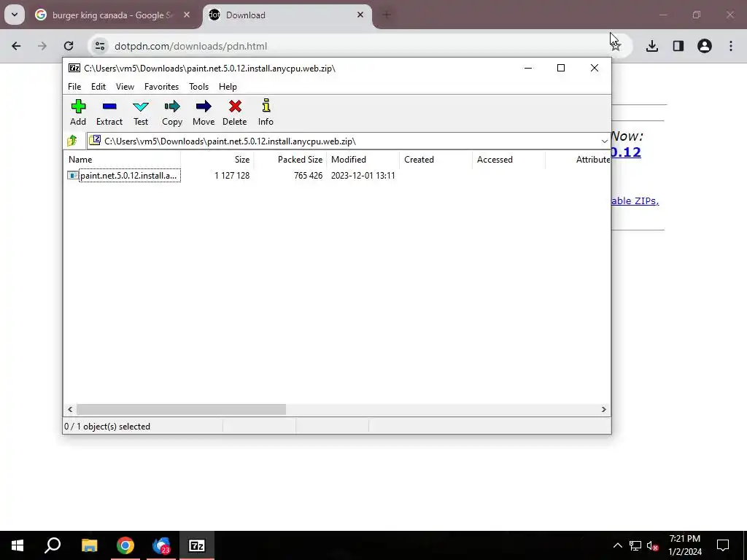Go back in Chrome history
The image size is (747, 560).
[16, 46]
